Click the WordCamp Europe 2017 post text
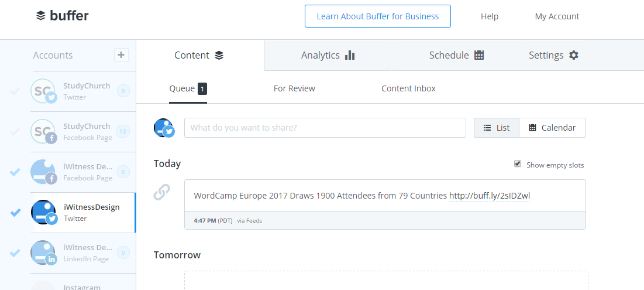 pyautogui.click(x=321, y=196)
